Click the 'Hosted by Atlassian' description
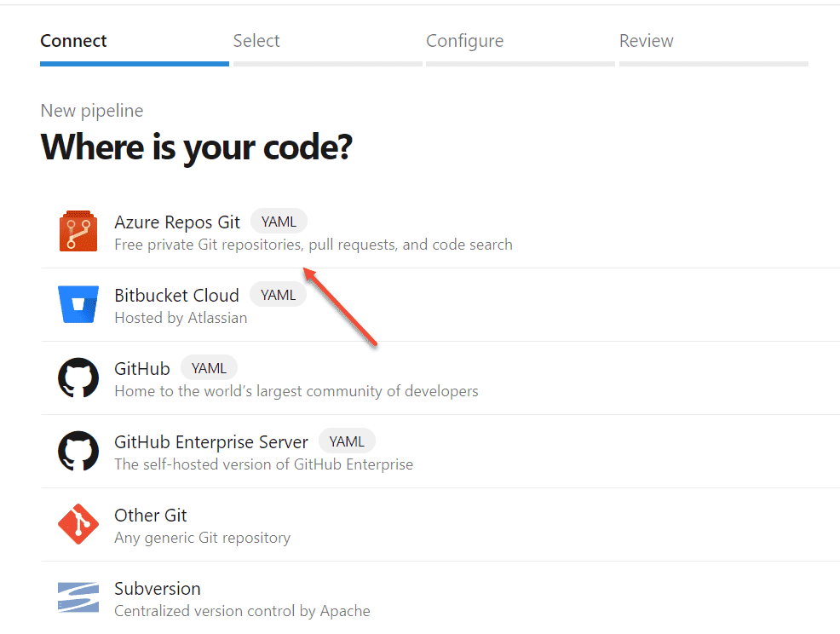 (181, 319)
